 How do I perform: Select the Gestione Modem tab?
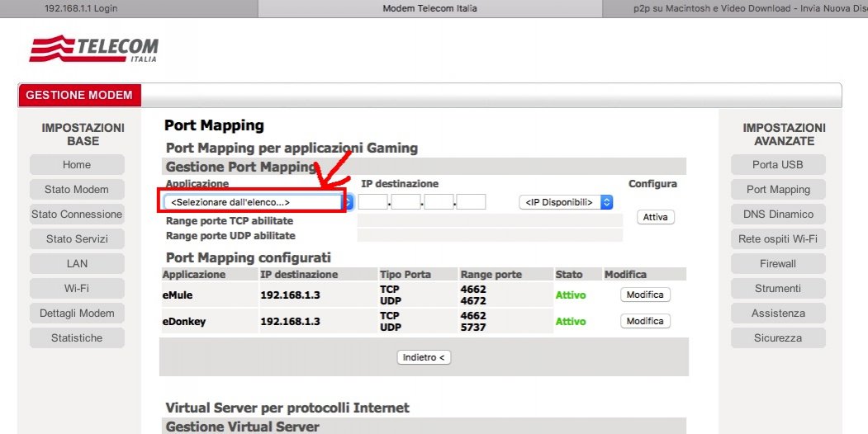click(79, 95)
